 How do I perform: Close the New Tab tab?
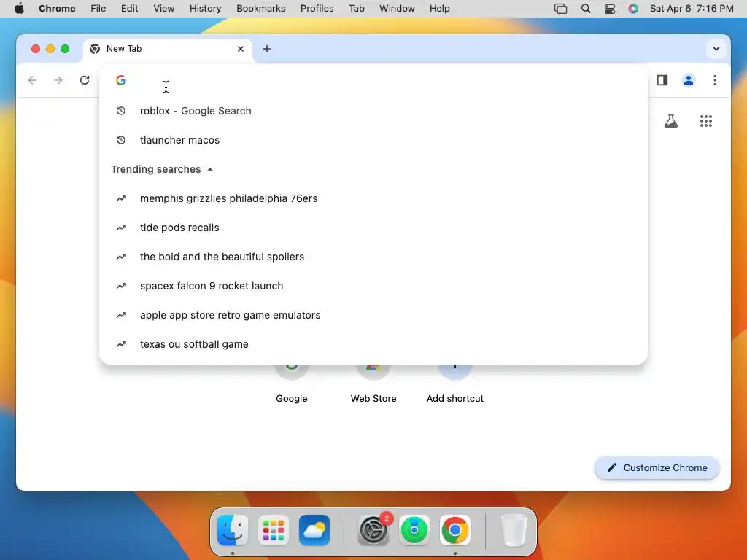(x=241, y=49)
